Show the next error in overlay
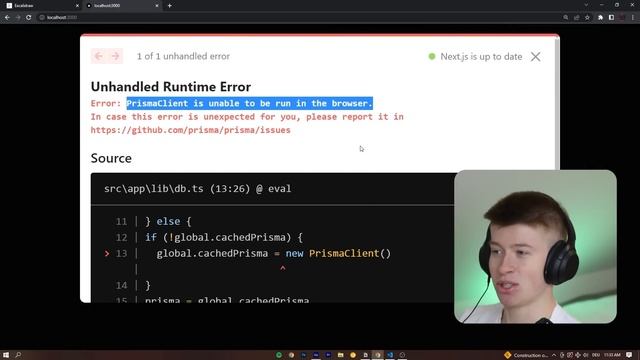 pos(116,56)
